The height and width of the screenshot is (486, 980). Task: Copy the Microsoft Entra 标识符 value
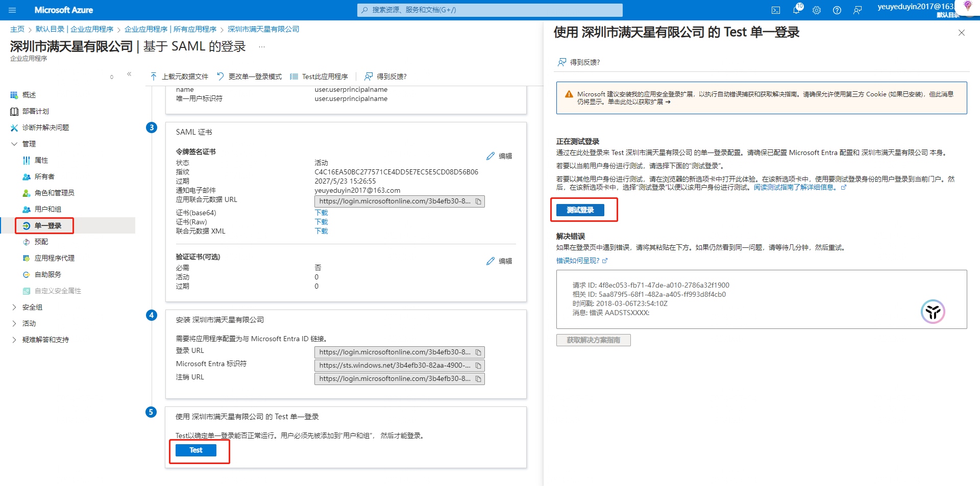coord(478,366)
